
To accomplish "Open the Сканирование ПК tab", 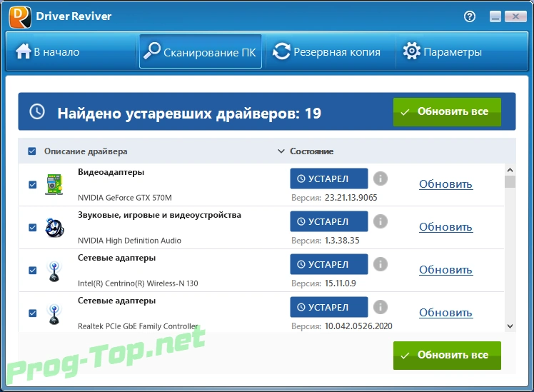I will pyautogui.click(x=200, y=52).
